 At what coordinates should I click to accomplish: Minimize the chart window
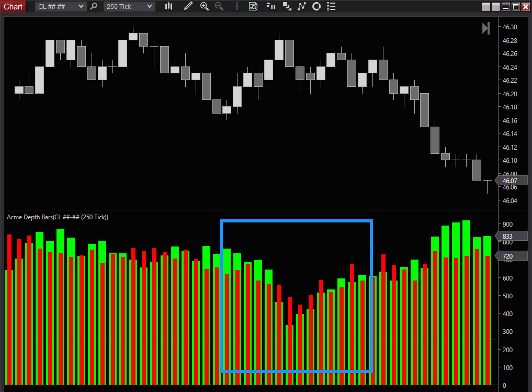tap(506, 7)
